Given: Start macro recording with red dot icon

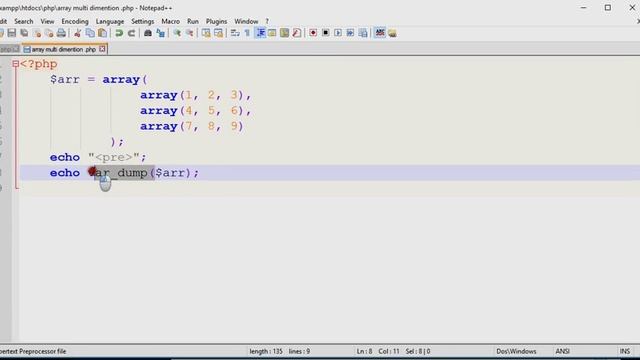Looking at the screenshot, I should pyautogui.click(x=313, y=33).
